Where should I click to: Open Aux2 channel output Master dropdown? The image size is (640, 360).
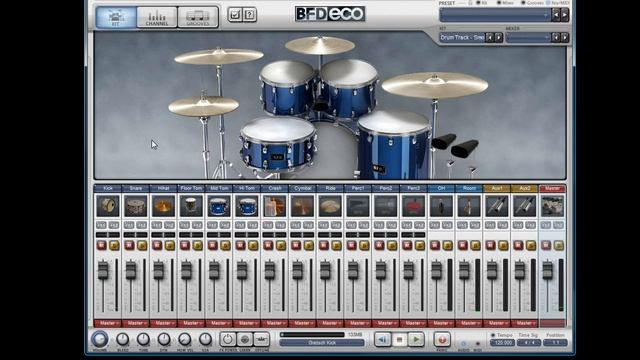524,323
